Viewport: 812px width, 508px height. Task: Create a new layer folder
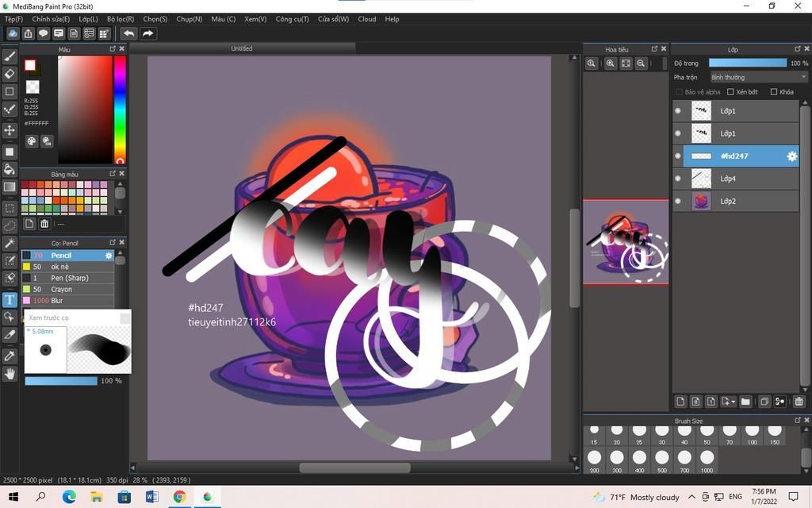pyautogui.click(x=745, y=402)
